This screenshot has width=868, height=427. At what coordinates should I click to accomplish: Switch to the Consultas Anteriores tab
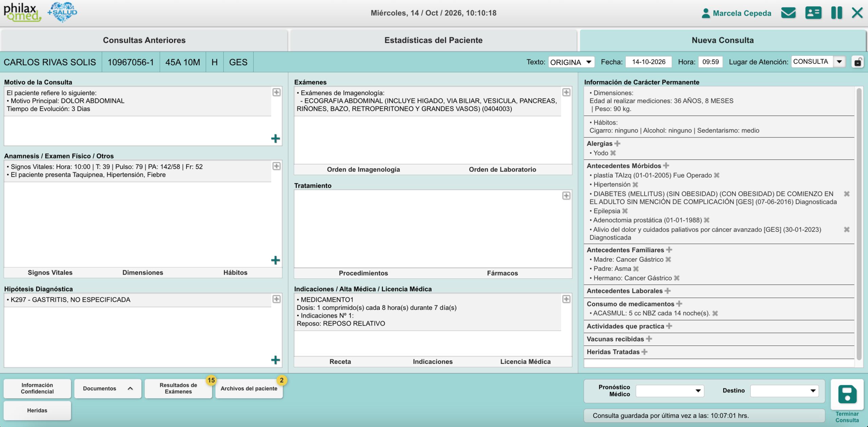pos(144,40)
